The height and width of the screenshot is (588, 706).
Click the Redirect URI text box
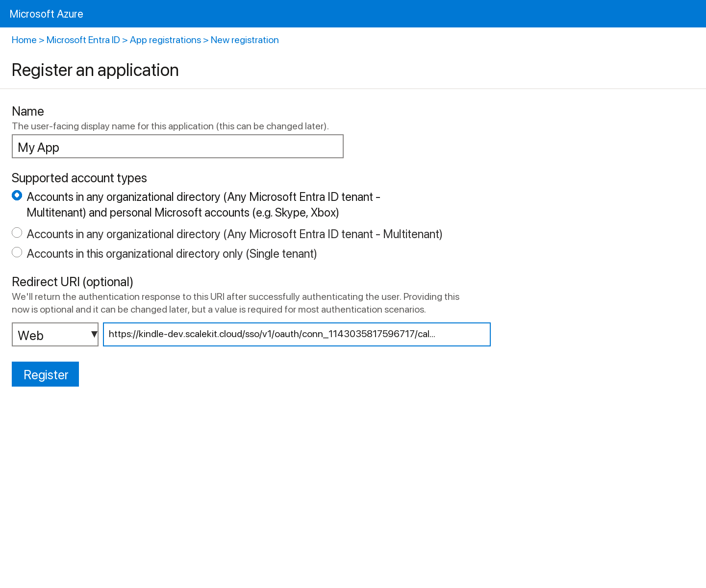point(297,334)
